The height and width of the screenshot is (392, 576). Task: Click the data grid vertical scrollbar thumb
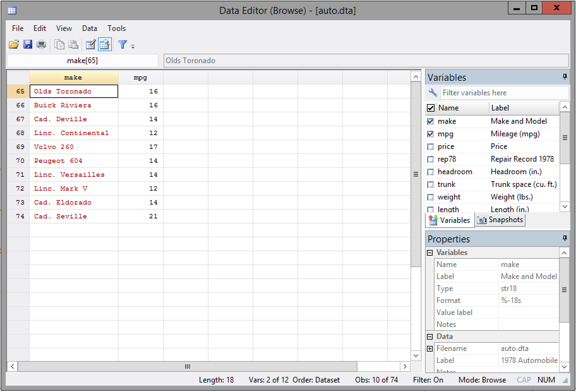click(x=416, y=174)
